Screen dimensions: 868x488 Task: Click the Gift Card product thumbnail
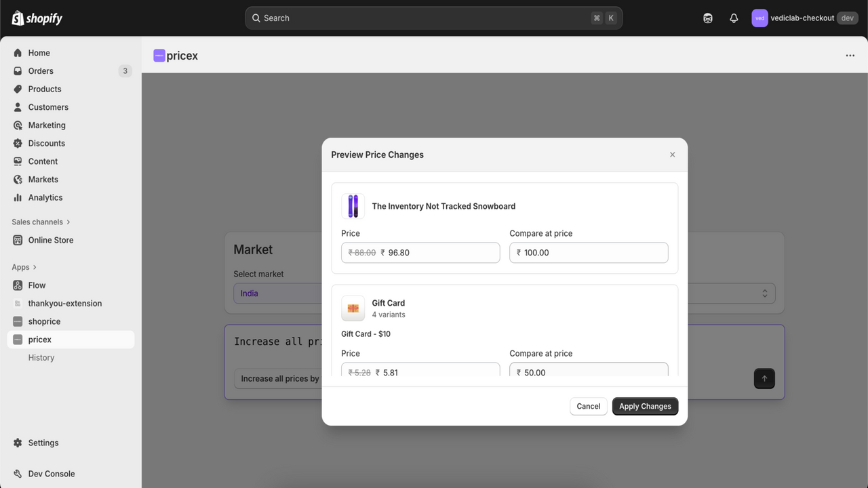(x=353, y=308)
